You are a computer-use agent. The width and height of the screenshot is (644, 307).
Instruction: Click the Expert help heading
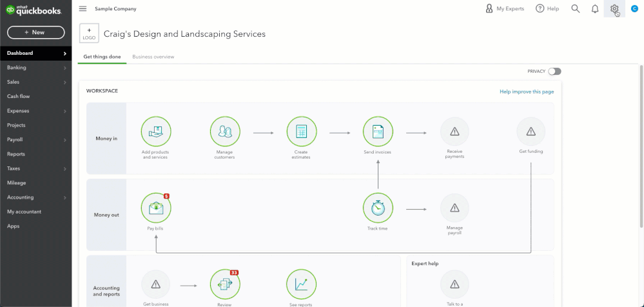[425, 263]
